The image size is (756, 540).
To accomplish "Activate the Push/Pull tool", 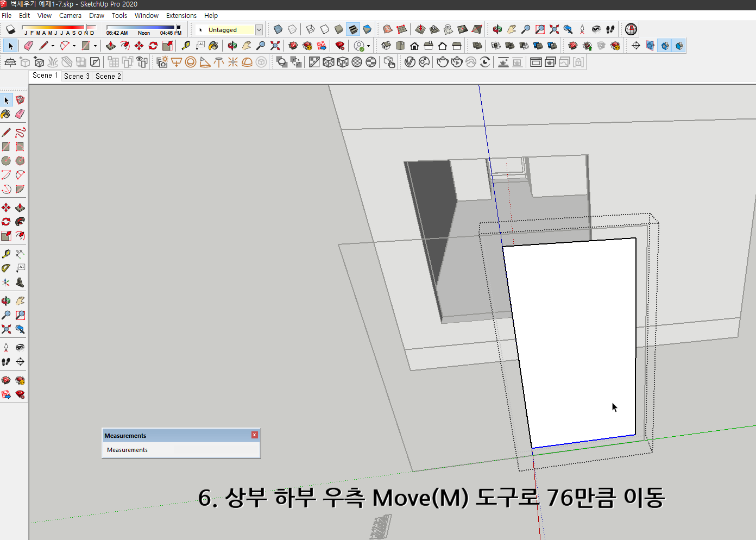I will [x=20, y=207].
